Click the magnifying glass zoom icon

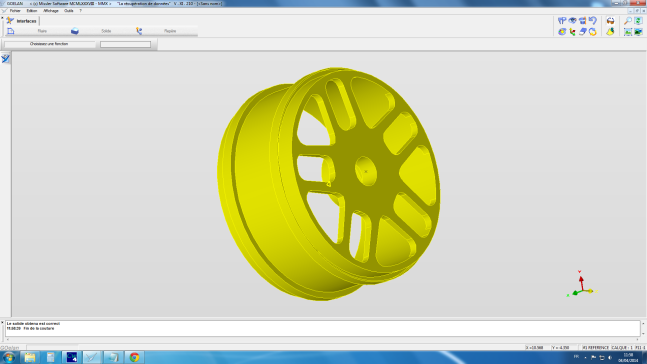click(628, 21)
